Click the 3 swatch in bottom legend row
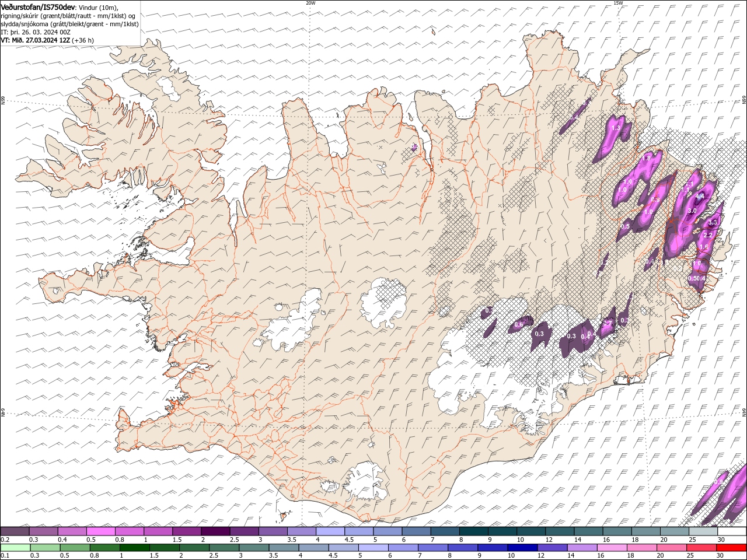 pos(254,548)
